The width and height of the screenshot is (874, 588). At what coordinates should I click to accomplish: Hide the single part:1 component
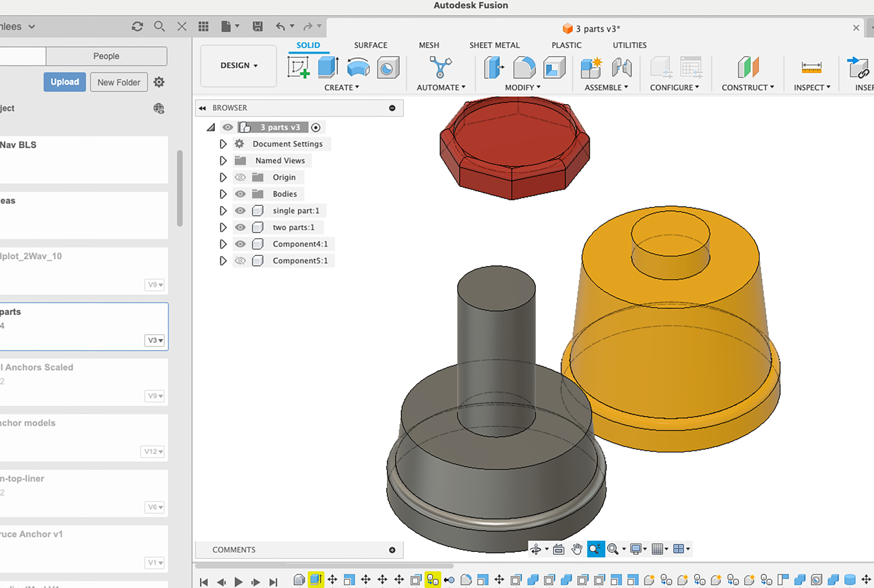pyautogui.click(x=240, y=211)
